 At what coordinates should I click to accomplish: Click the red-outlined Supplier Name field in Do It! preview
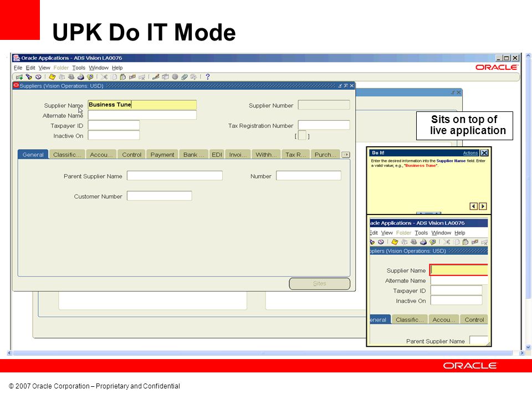459,270
